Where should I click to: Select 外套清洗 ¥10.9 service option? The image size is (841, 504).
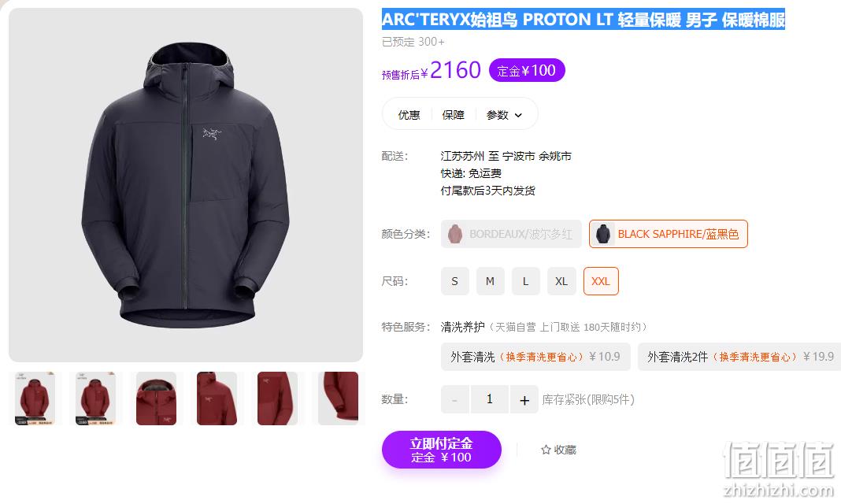click(535, 357)
